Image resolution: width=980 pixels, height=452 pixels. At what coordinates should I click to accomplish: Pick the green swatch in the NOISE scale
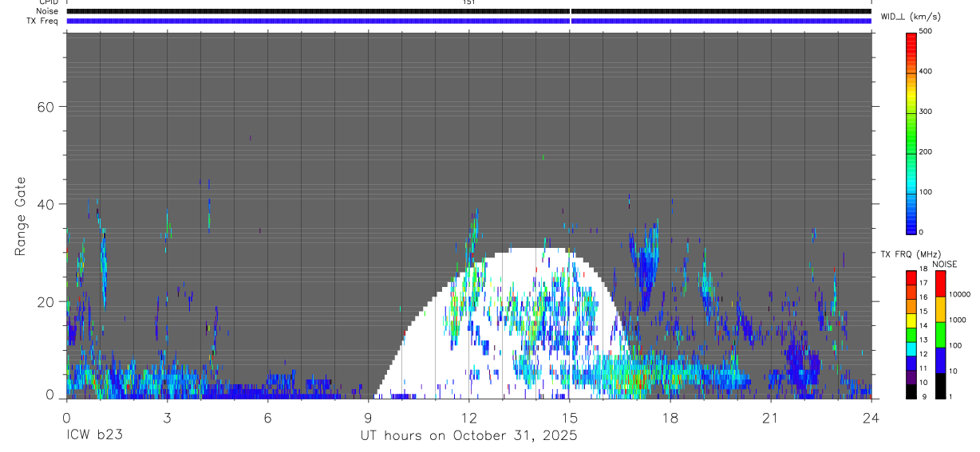tap(941, 334)
